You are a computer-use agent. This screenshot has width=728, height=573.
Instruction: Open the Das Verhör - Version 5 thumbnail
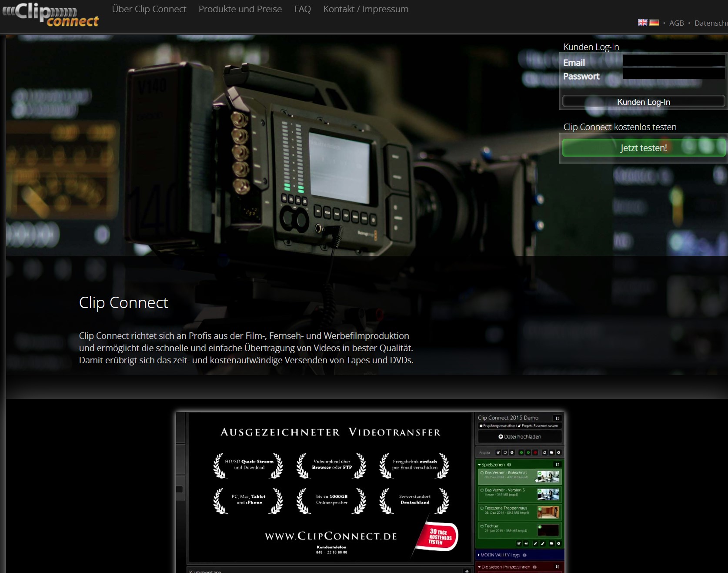tap(548, 494)
